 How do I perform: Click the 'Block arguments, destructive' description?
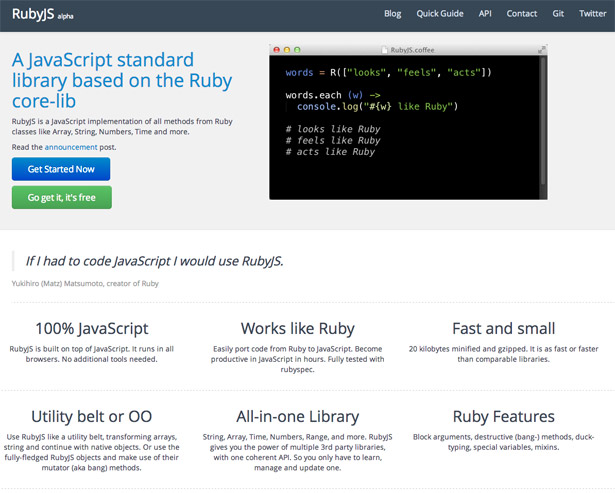click(x=504, y=442)
